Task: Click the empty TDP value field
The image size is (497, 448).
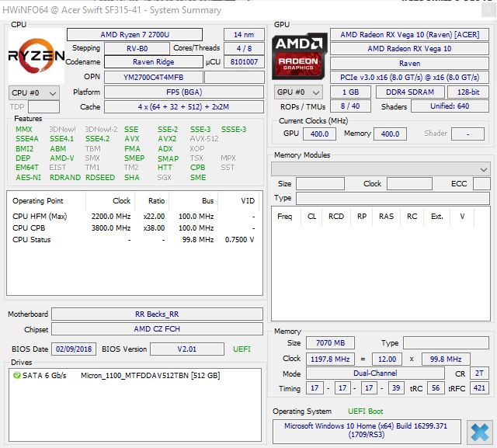Action: pos(43,107)
